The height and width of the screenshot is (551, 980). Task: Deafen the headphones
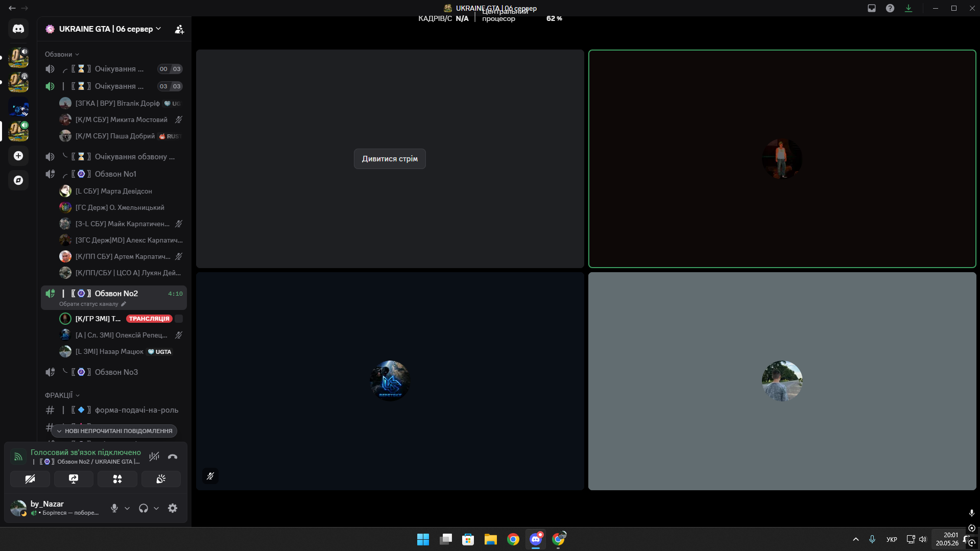click(x=144, y=508)
